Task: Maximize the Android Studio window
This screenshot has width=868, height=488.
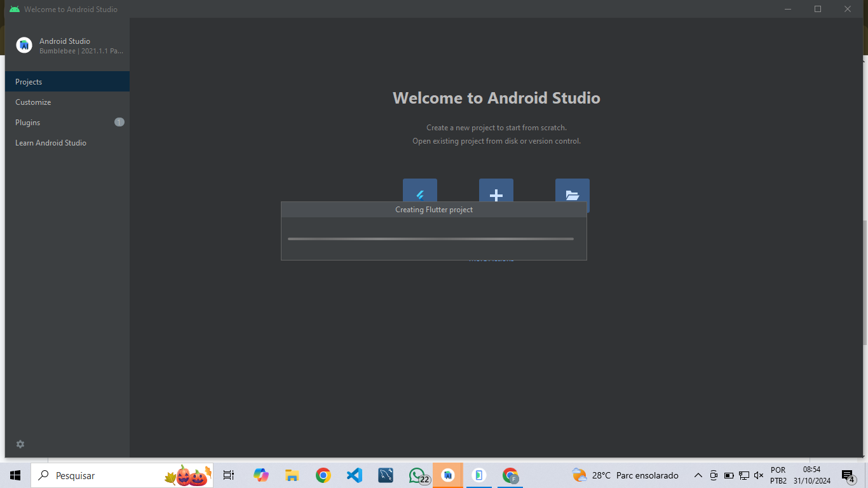Action: tap(818, 9)
